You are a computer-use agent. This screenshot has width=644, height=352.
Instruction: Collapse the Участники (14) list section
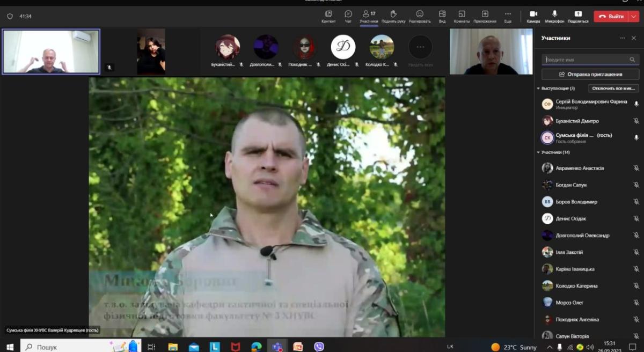pos(538,152)
